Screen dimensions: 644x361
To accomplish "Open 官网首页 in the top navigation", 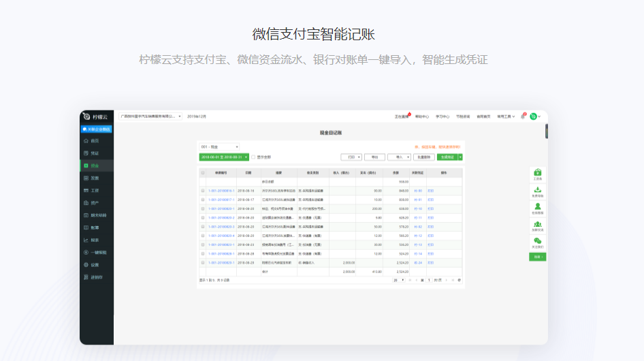I will tap(483, 116).
